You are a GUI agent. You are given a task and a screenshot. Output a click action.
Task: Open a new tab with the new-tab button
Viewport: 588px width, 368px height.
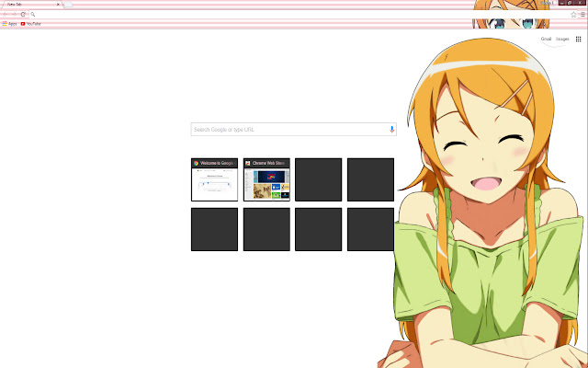[68, 5]
